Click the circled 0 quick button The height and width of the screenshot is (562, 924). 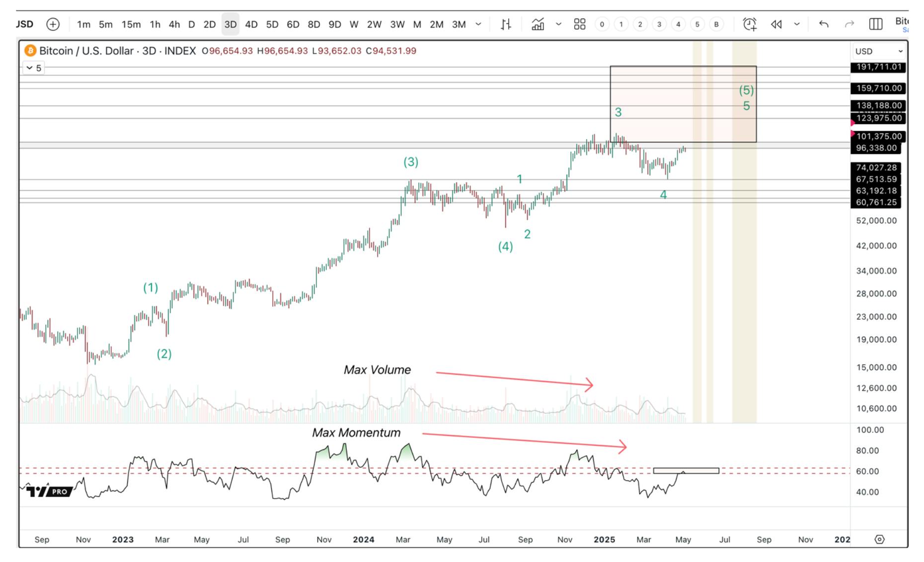pos(602,24)
